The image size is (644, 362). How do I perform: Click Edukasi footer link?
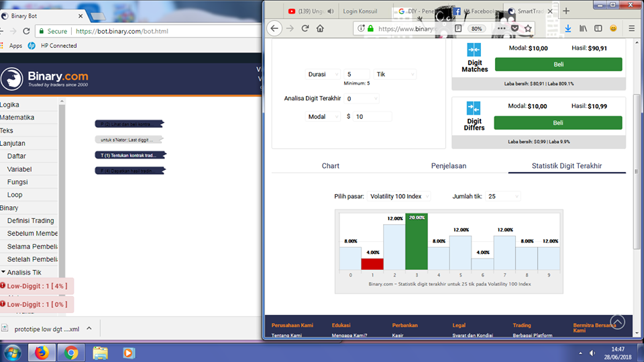point(341,325)
